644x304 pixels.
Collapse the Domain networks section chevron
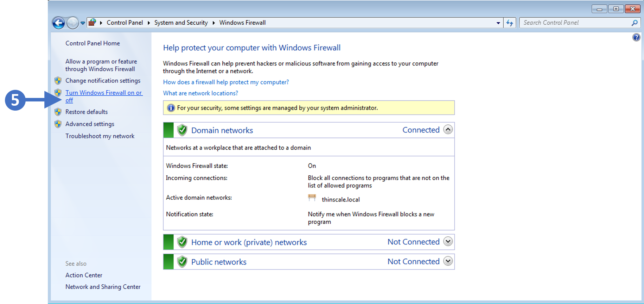coord(448,130)
